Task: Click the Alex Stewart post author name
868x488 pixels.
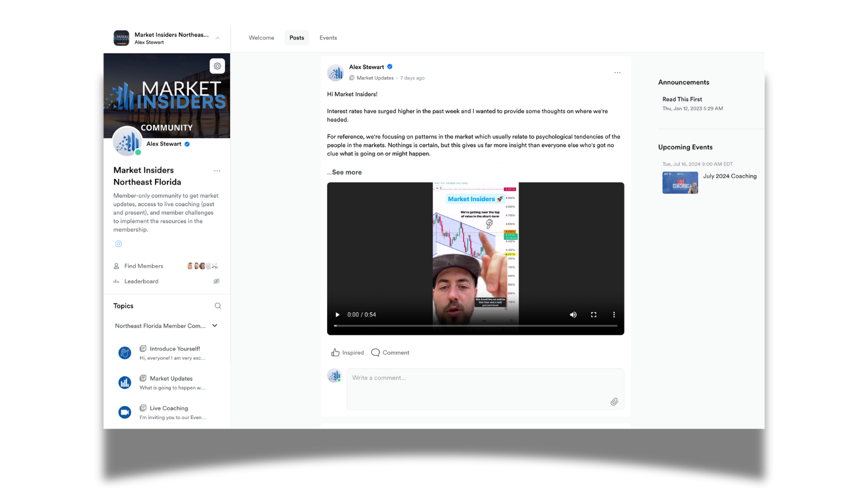Action: tap(366, 67)
